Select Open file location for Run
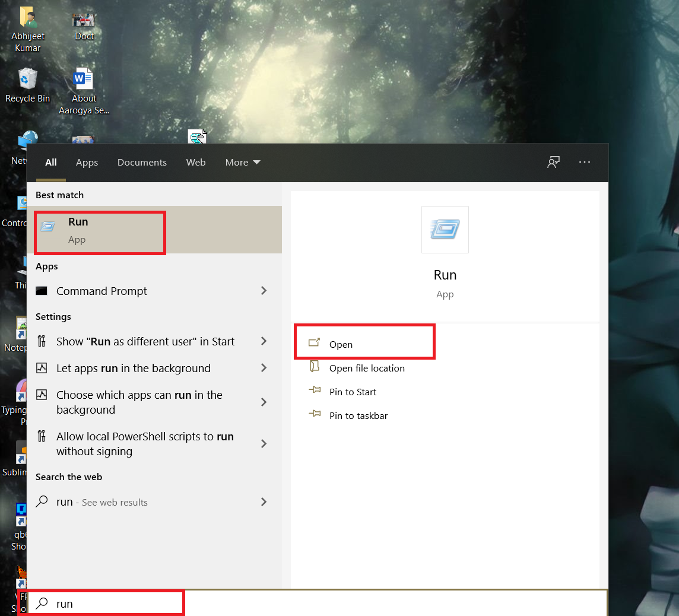This screenshot has height=616, width=679. [367, 368]
